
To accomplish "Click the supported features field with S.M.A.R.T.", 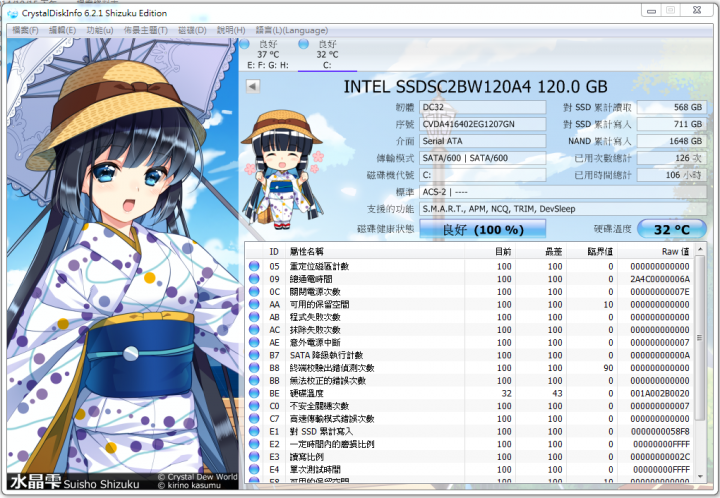I will click(563, 209).
